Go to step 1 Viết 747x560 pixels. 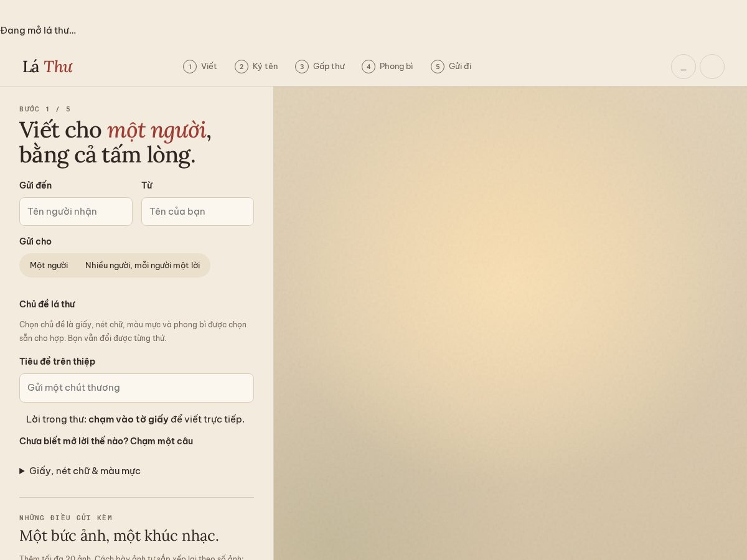[200, 67]
